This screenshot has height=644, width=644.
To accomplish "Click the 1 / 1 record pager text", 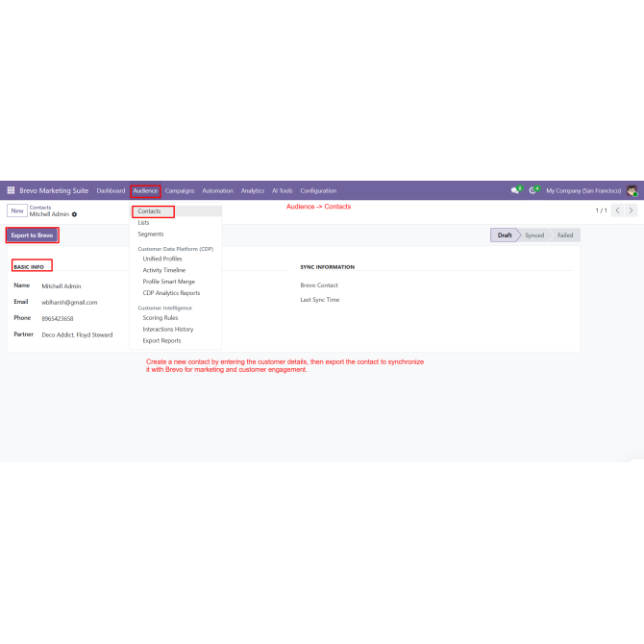I will pyautogui.click(x=602, y=211).
